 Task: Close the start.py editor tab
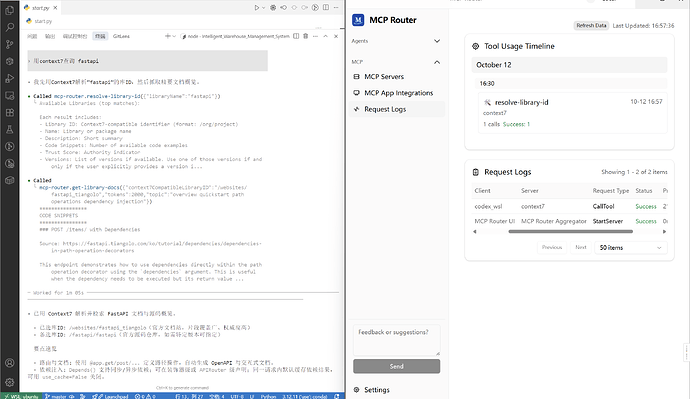[55, 8]
